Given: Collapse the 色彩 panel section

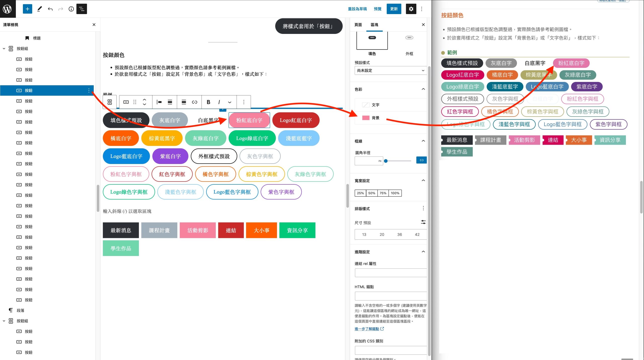Looking at the screenshot, I should pos(423,89).
